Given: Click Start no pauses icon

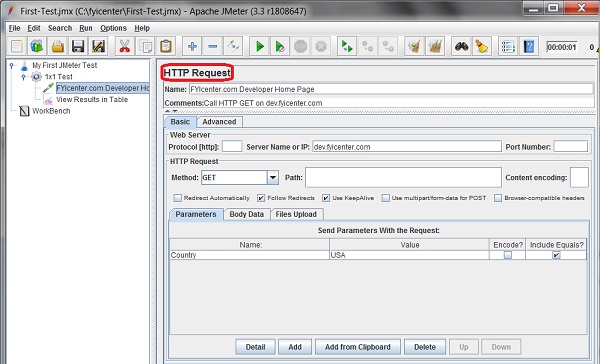Looking at the screenshot, I should (280, 47).
